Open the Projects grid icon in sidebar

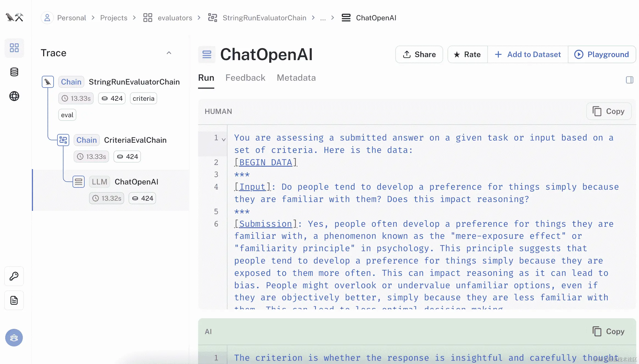[x=14, y=48]
